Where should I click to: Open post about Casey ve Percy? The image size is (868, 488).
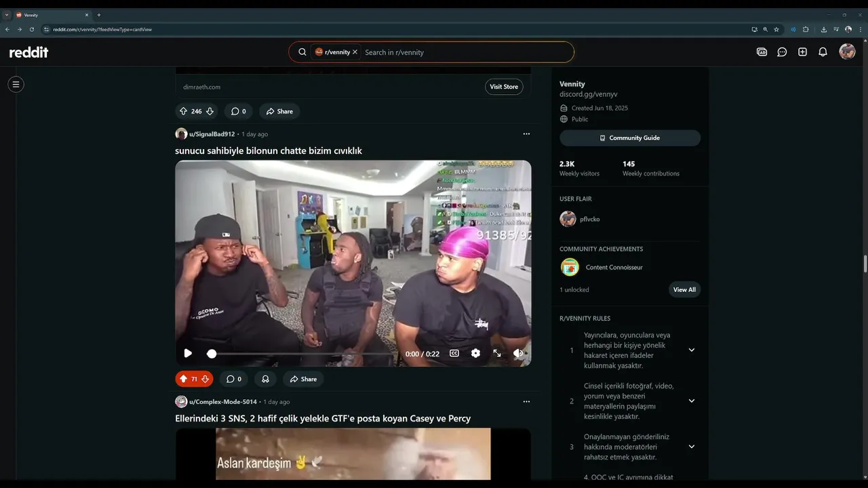pos(323,418)
